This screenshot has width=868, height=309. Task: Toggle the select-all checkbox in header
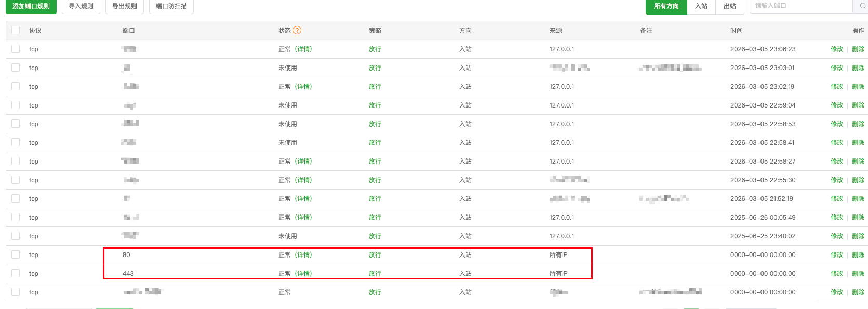pos(16,31)
